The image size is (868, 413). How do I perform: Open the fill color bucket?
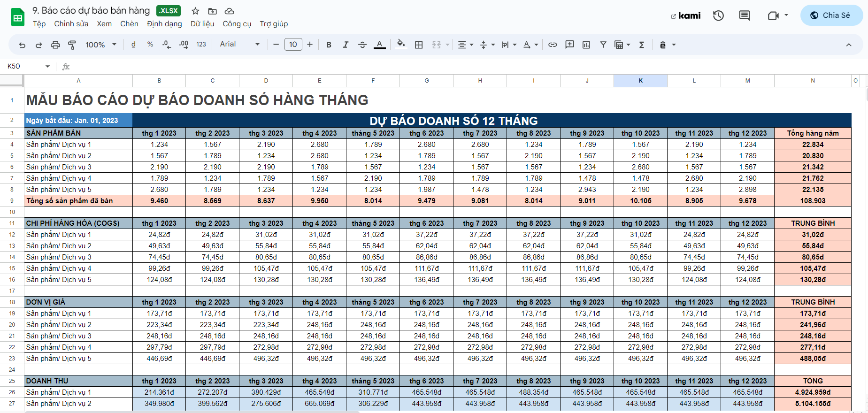[401, 44]
